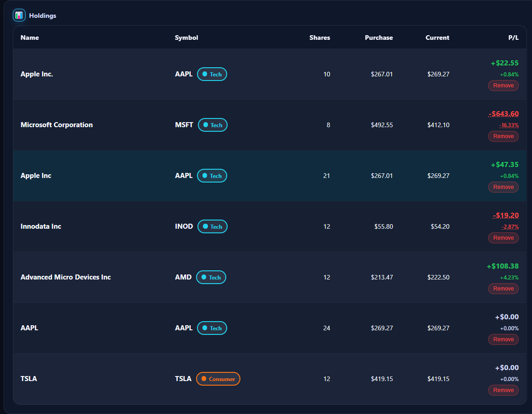This screenshot has width=532, height=414.
Task: Click the Consumer badge on the TSLA row
Action: 218,379
